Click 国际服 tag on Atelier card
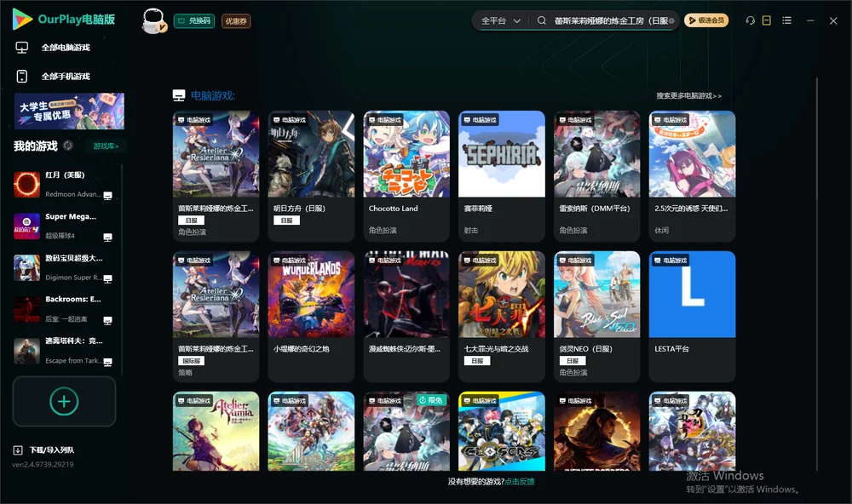This screenshot has height=504, width=852. pyautogui.click(x=191, y=361)
